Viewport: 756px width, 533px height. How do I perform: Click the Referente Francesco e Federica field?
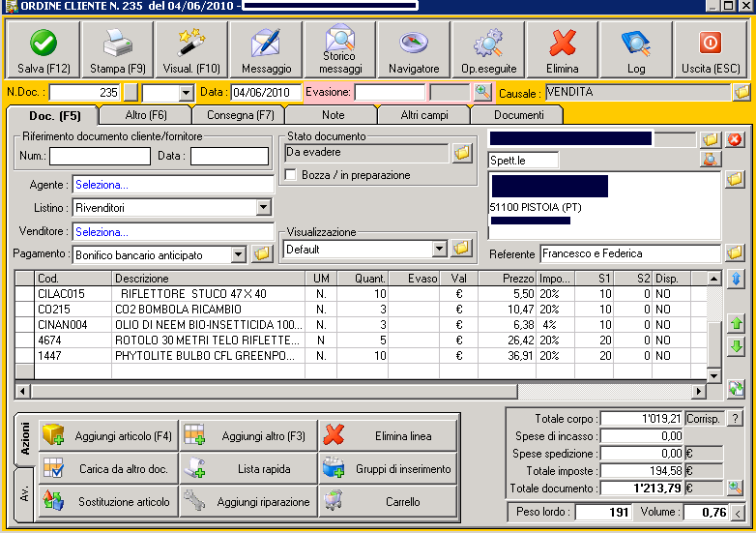click(630, 253)
